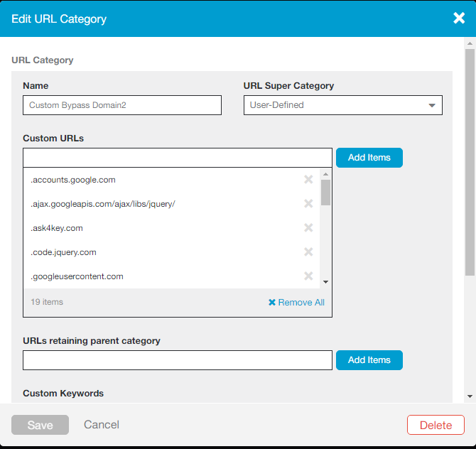The height and width of the screenshot is (449, 476).
Task: Click Add Items for Custom URLs
Action: [369, 158]
